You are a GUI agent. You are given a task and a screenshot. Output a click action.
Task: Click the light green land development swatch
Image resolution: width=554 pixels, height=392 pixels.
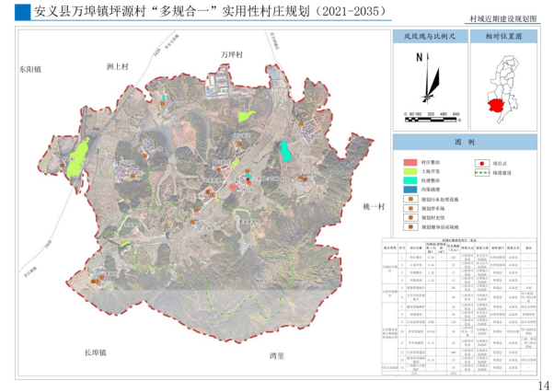click(410, 171)
